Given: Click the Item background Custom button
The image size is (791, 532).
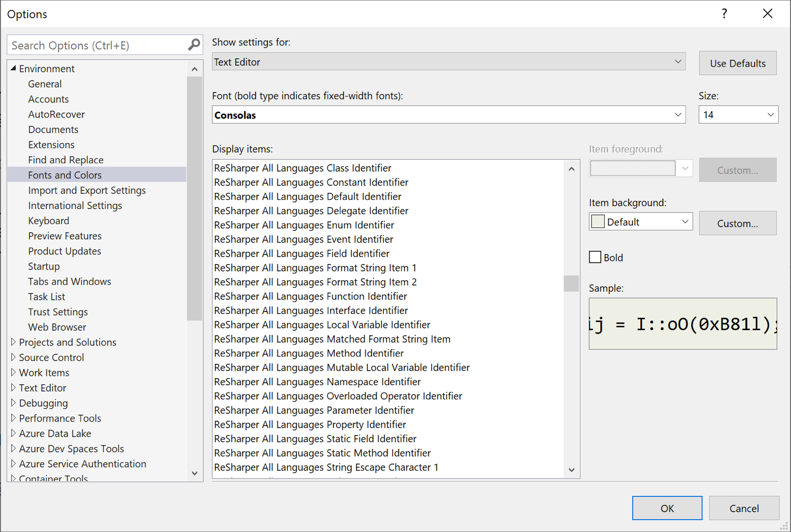Looking at the screenshot, I should click(738, 223).
